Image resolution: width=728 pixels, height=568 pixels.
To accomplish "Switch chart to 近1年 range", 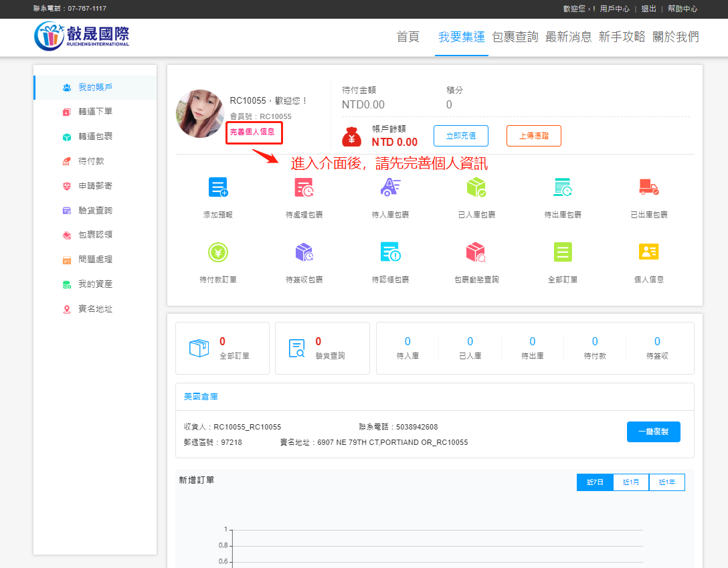I will click(x=666, y=482).
